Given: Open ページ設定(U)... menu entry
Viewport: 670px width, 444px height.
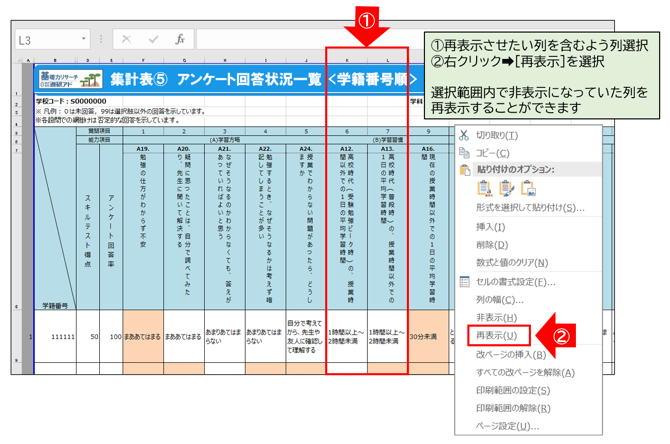Looking at the screenshot, I should point(507,426).
